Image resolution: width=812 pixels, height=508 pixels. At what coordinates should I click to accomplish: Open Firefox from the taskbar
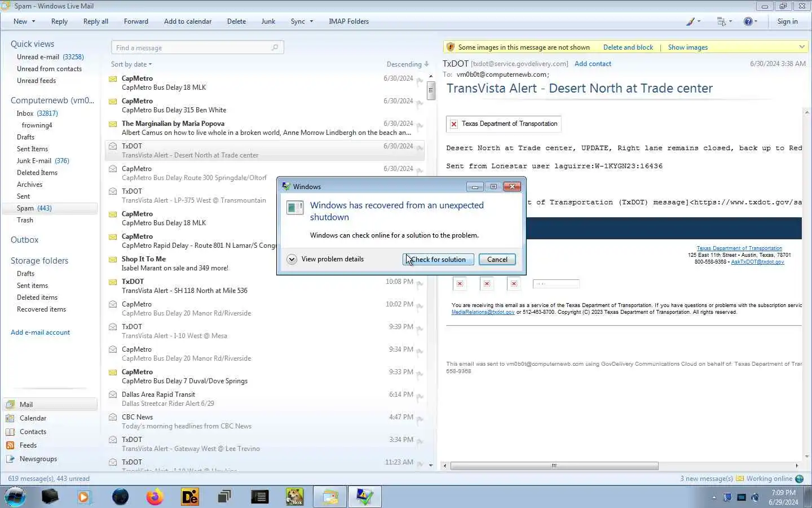[155, 497]
